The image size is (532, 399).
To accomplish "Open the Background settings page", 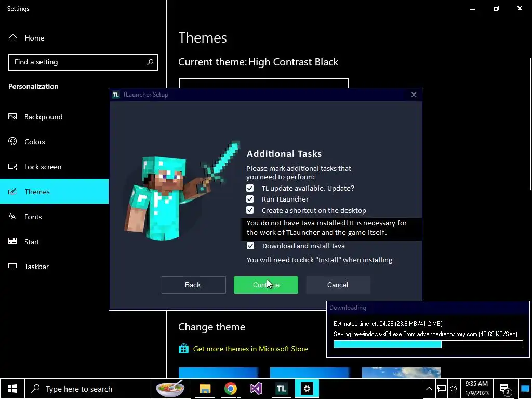I will 54,117.
